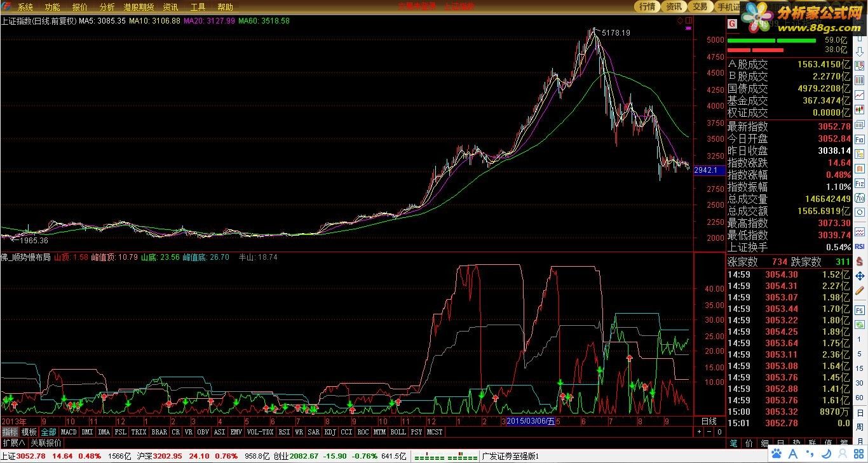Screen dimensions: 868x463
Task: Select the 全部 indicator category tab
Action: click(49, 432)
